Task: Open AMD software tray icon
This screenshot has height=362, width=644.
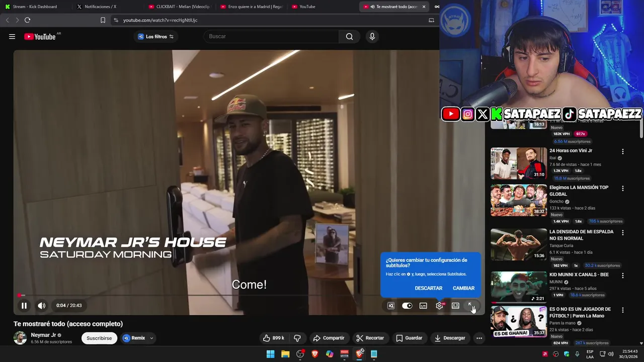Action: [545, 354]
